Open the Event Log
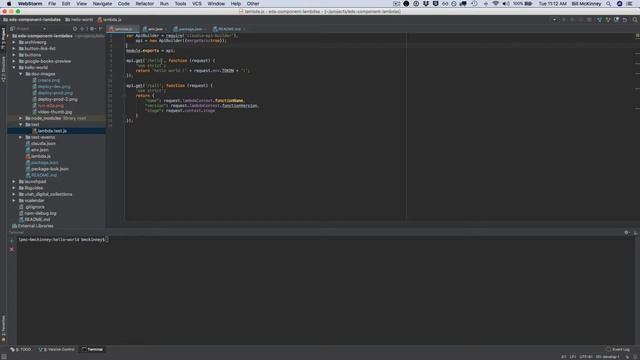Viewport: 640px width, 360px height. pos(618,349)
